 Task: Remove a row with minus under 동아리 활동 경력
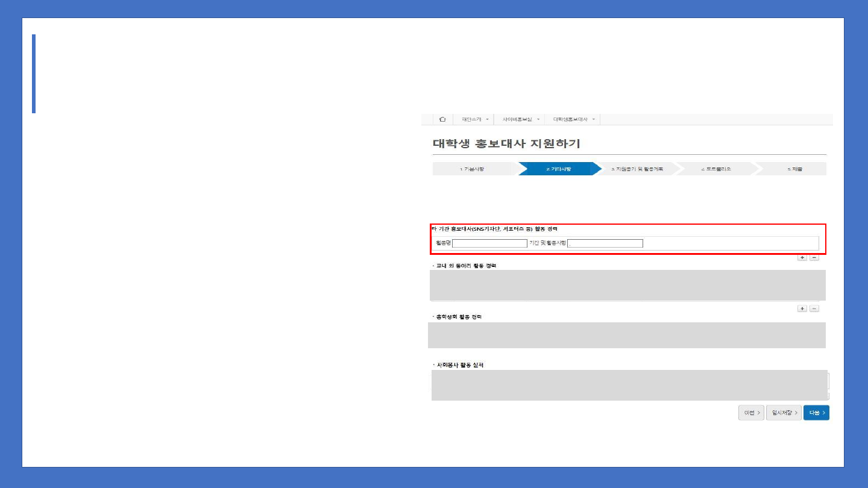(814, 308)
